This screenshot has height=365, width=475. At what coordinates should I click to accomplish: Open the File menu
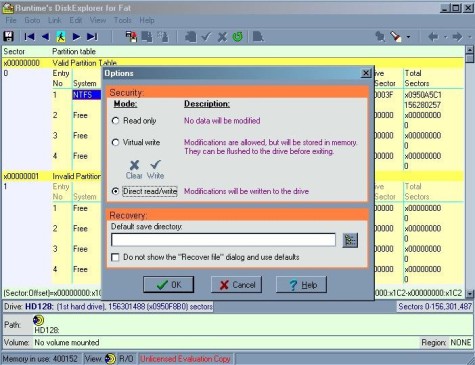coord(11,20)
